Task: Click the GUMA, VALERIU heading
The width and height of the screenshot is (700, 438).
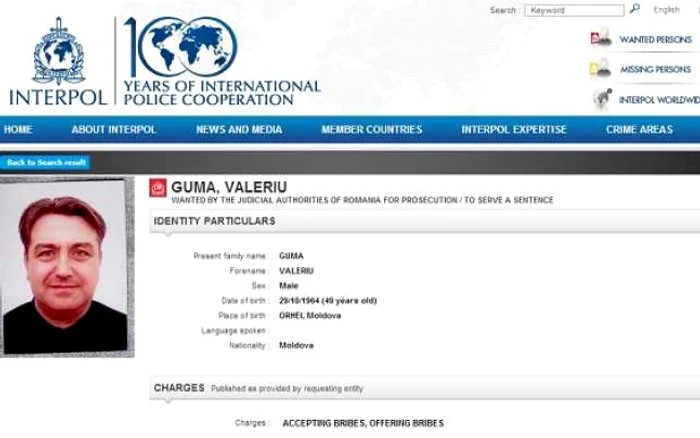Action: click(x=229, y=187)
